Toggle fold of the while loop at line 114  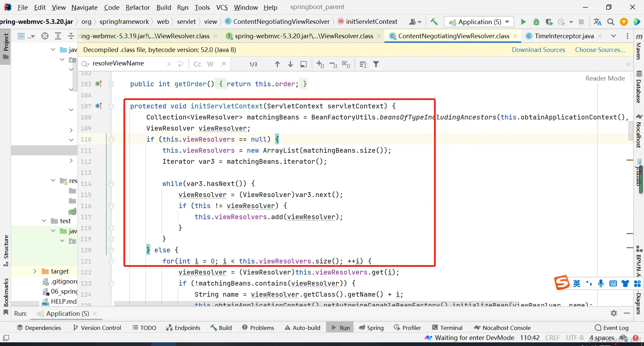(111, 184)
